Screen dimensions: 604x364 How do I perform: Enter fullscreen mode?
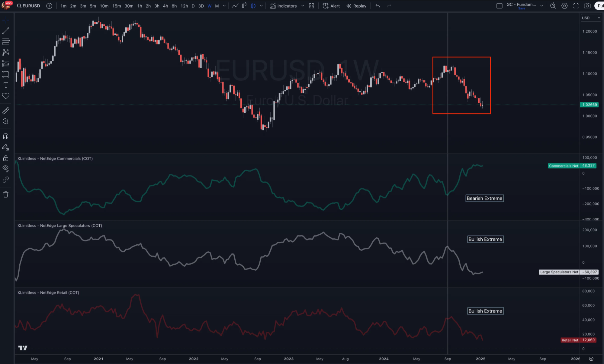(576, 6)
